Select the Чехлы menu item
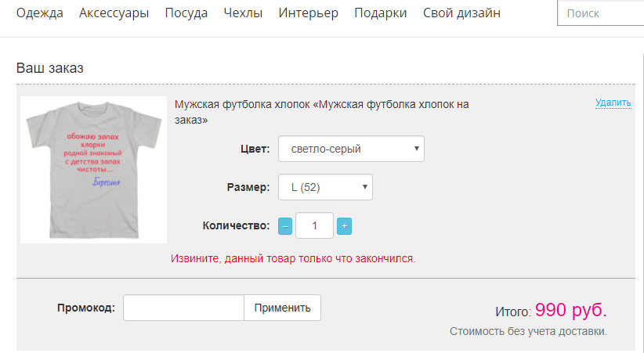The width and height of the screenshot is (644, 353). pos(243,13)
